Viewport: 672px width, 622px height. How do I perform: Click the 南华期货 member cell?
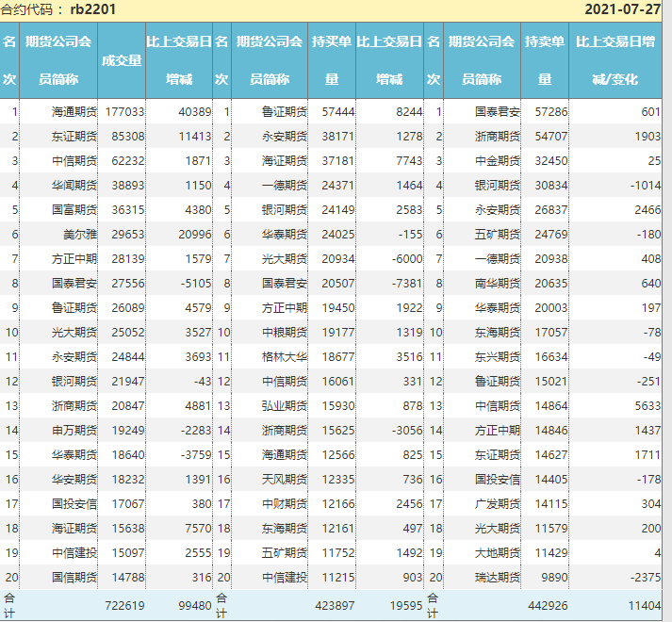tap(498, 283)
